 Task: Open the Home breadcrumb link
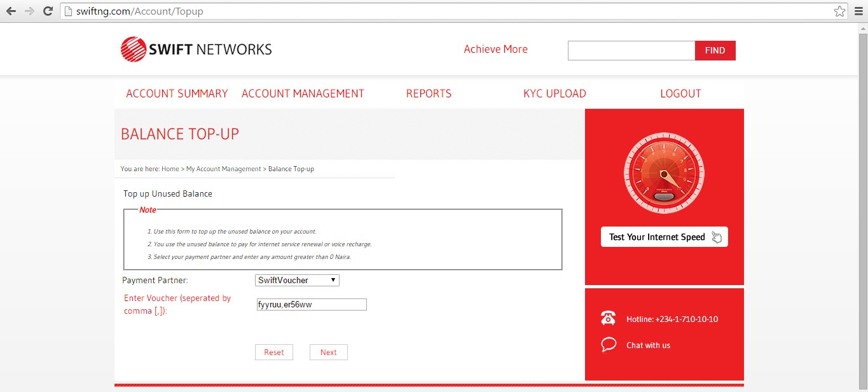pyautogui.click(x=169, y=169)
